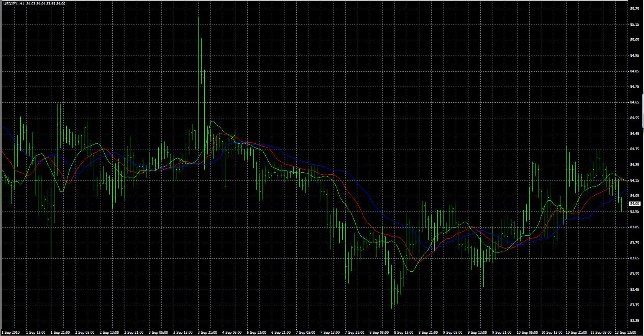Click the tallest price spike bar top near 85.20
Screen dimensions: 644x336
(x=198, y=17)
